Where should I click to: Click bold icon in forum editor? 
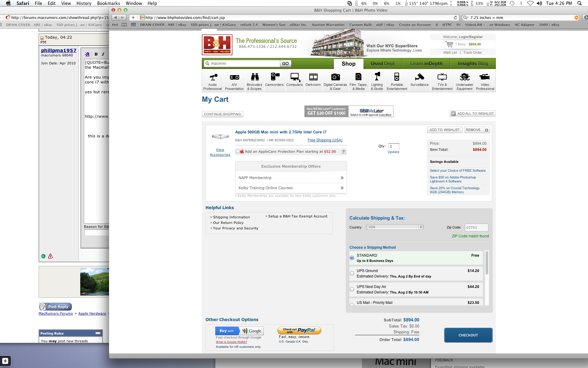(96, 54)
